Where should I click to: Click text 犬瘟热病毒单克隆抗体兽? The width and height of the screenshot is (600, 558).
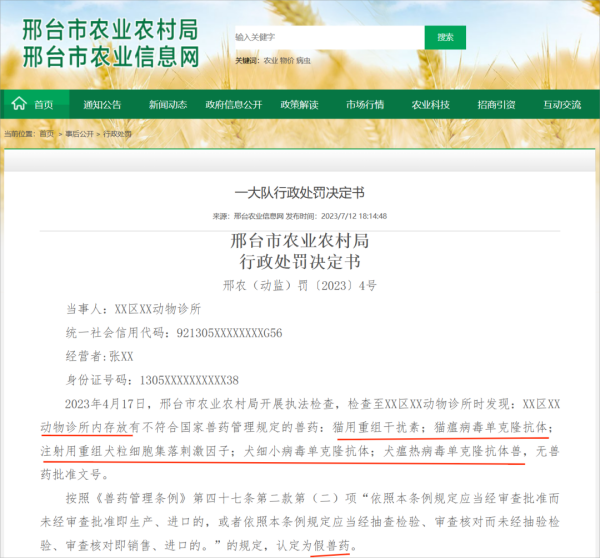point(453,451)
